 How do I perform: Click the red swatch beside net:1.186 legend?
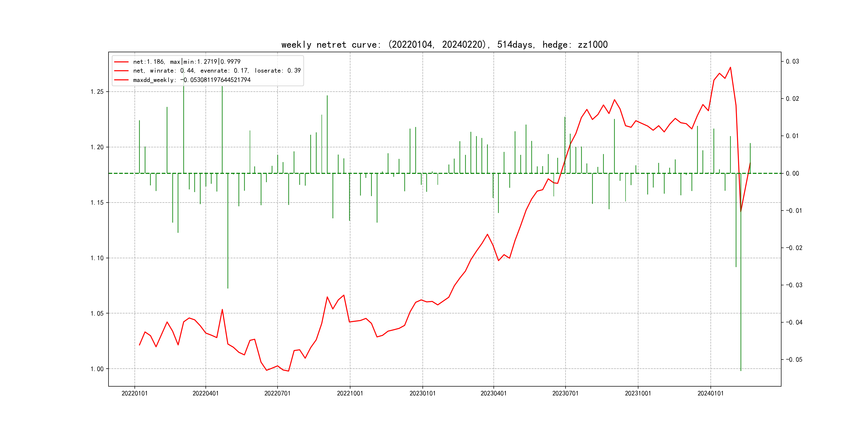tap(121, 62)
